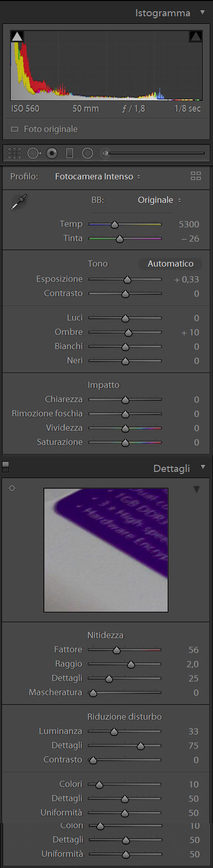Select the spot removal tool
The image size is (213, 868).
(x=34, y=153)
